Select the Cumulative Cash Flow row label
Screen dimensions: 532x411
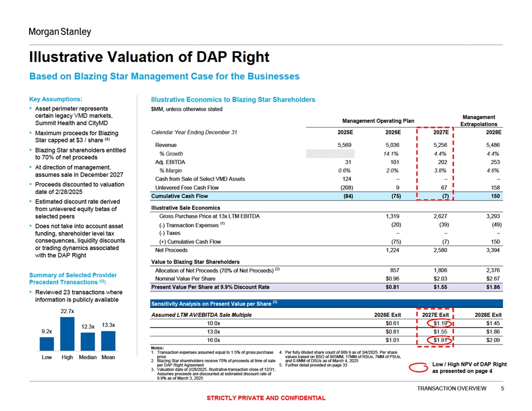point(179,196)
